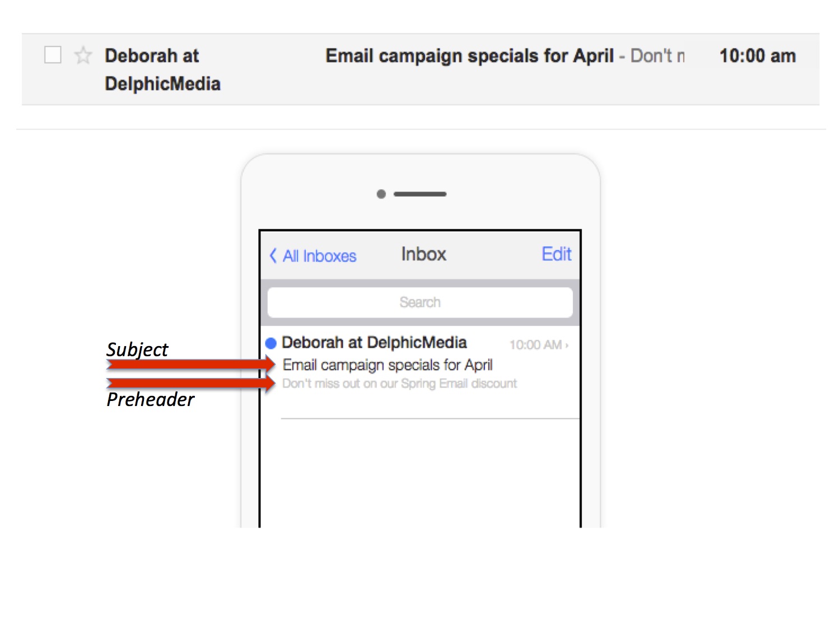This screenshot has height=630, width=840.
Task: Click the Inbox title on the phone
Action: click(423, 254)
